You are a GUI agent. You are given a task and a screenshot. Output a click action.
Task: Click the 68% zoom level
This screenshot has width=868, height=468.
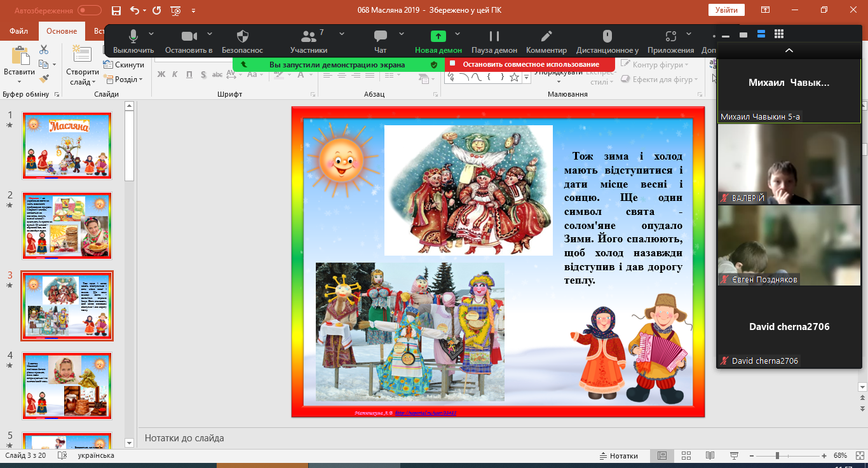click(840, 456)
